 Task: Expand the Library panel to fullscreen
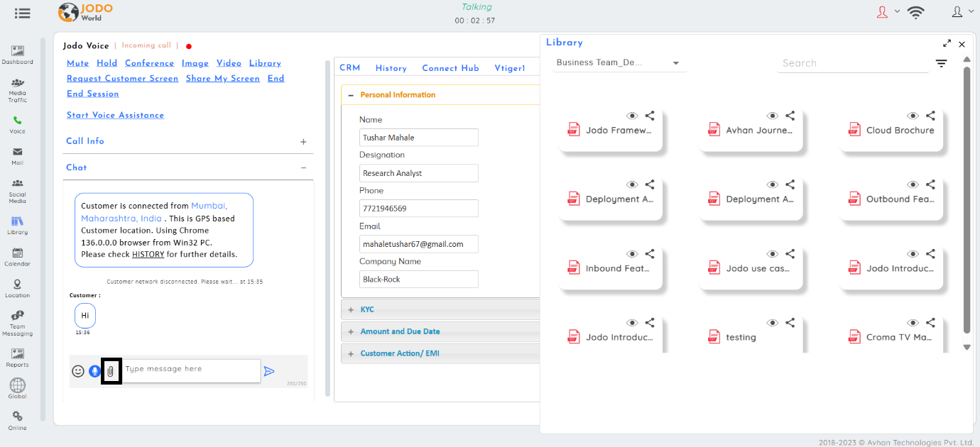947,44
